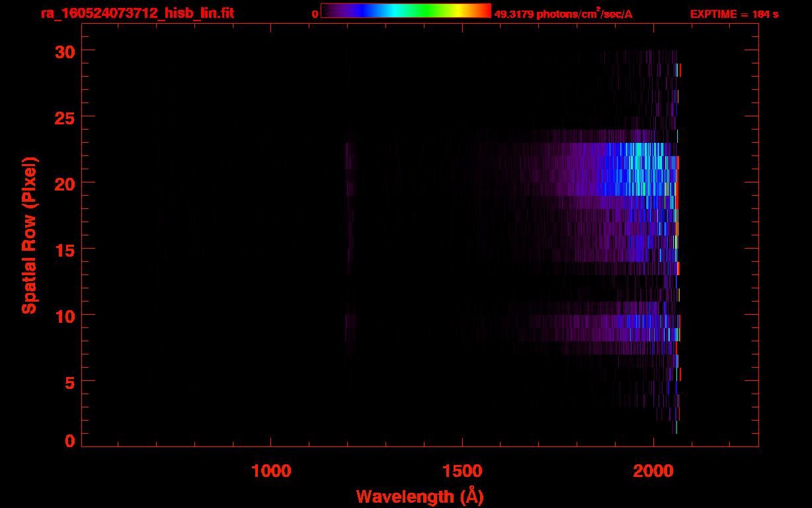Click the x-axis tick label 1500
The image size is (812, 508).
(x=462, y=471)
